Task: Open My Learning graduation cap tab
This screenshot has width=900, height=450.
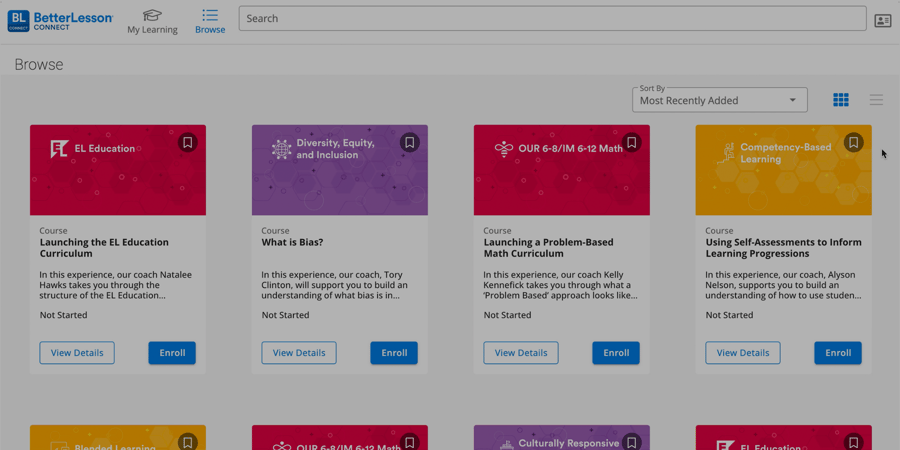Action: click(152, 22)
